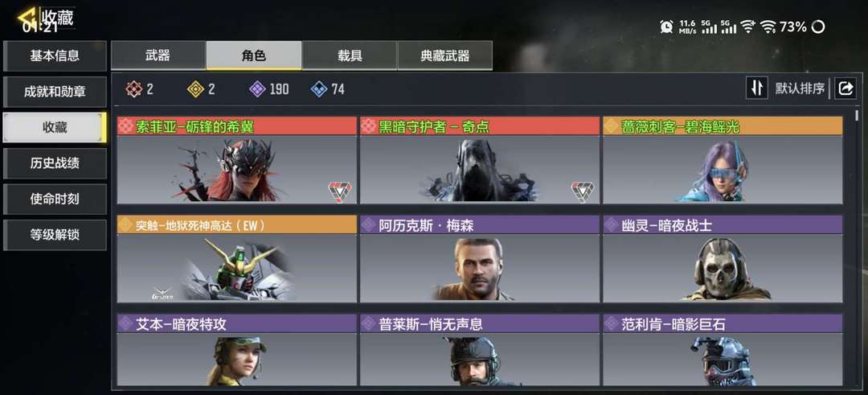Screen dimensions: 868x395
Task: Switch to the 载具 tab
Action: click(x=350, y=56)
